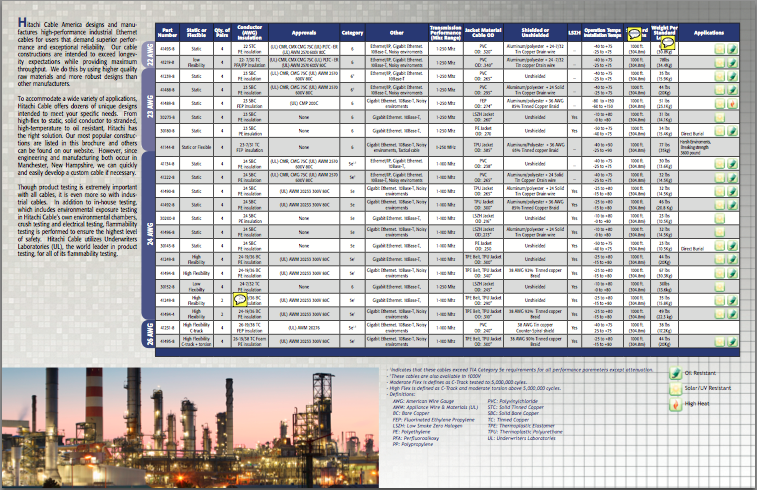Click the oil resistant icon in row 41495-8
Viewport: 757px width, 490px height.
(733, 47)
